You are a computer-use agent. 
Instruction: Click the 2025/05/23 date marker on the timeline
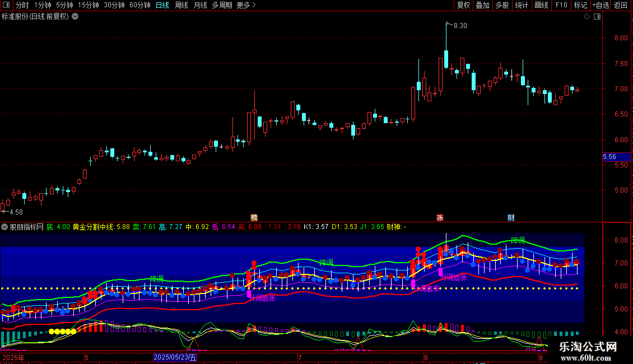click(x=175, y=357)
